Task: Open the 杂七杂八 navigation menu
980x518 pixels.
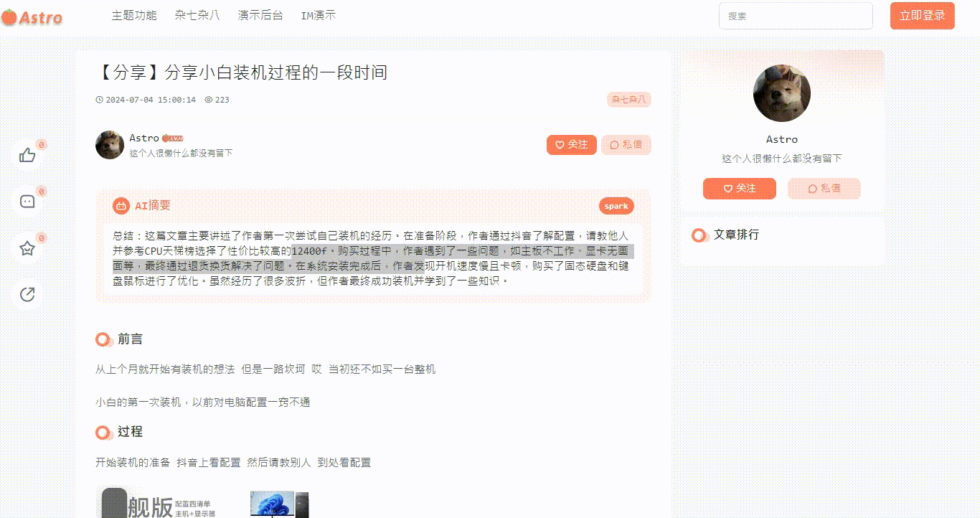Action: pos(197,15)
